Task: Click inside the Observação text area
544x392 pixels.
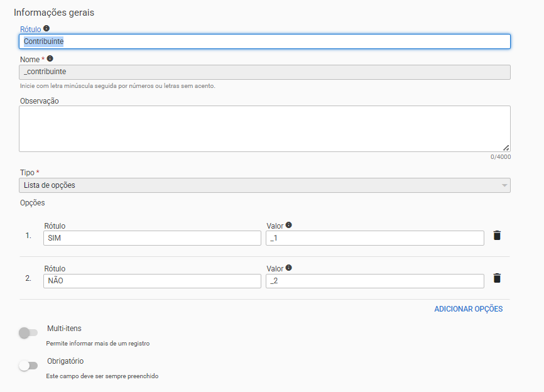Action: click(264, 128)
